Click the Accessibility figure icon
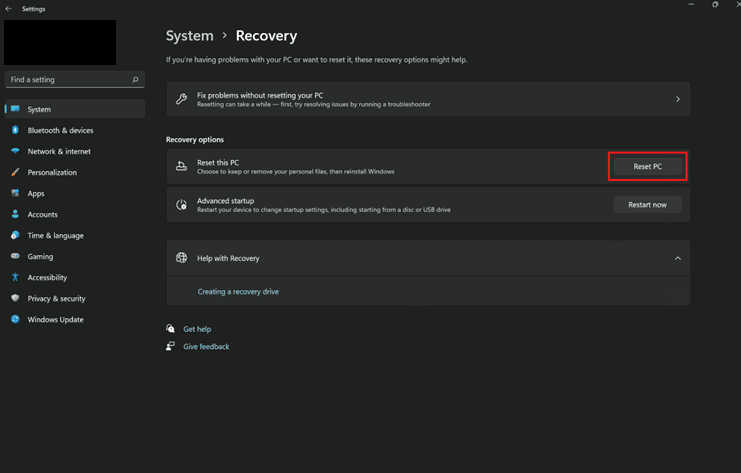 tap(16, 277)
